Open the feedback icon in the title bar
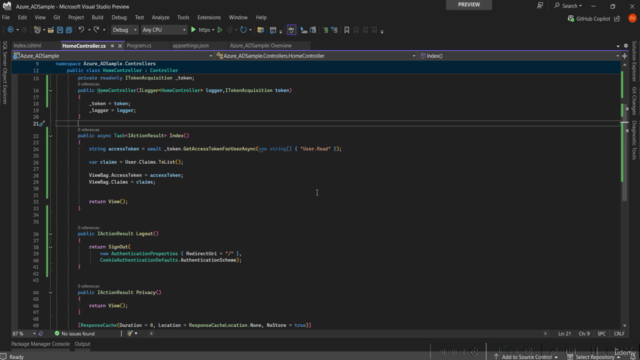640x360 pixels. [x=540, y=6]
